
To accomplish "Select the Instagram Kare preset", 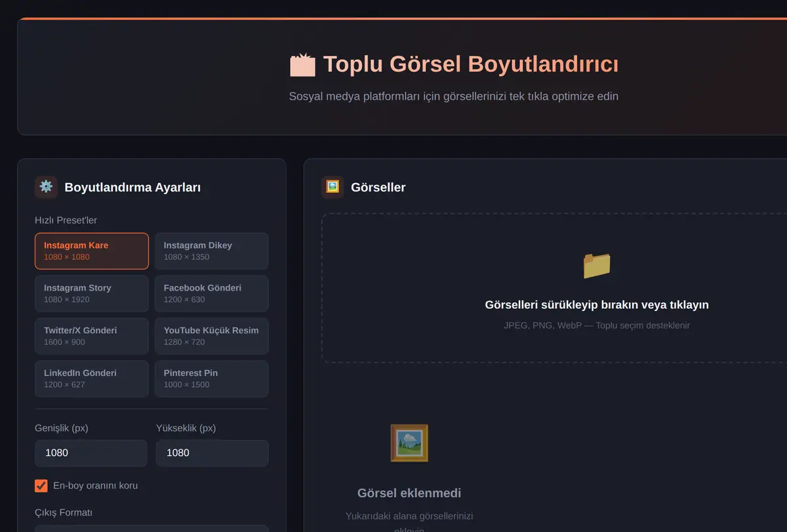I will pyautogui.click(x=92, y=251).
